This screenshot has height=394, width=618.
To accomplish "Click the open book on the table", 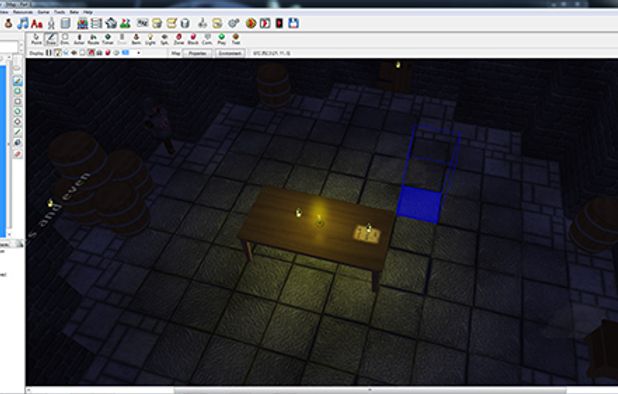I will 367,234.
